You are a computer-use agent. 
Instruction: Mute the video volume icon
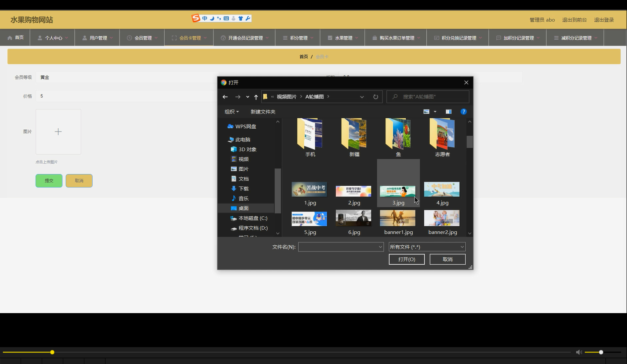pos(579,352)
